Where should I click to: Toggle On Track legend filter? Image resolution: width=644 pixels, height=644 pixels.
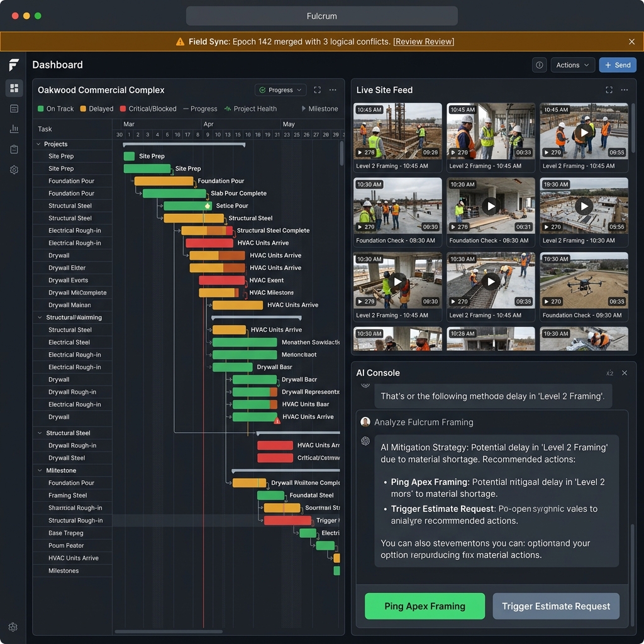point(55,109)
